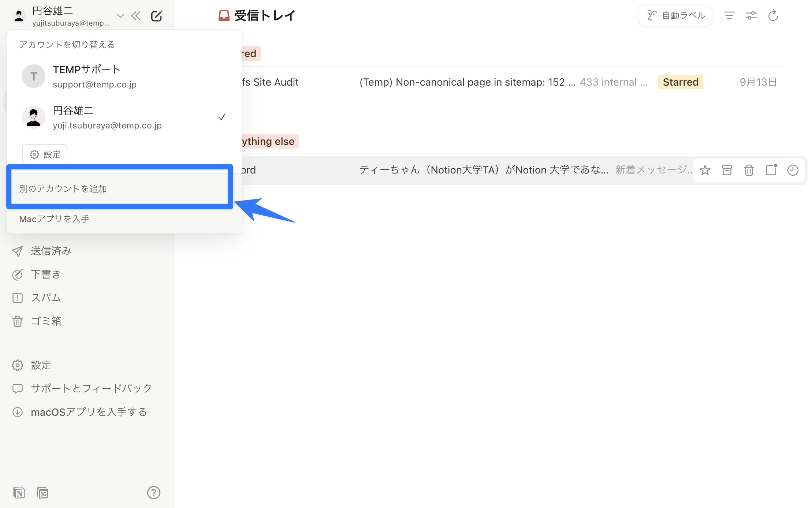Click the 自動ラベル button
812x508 pixels.
click(675, 15)
